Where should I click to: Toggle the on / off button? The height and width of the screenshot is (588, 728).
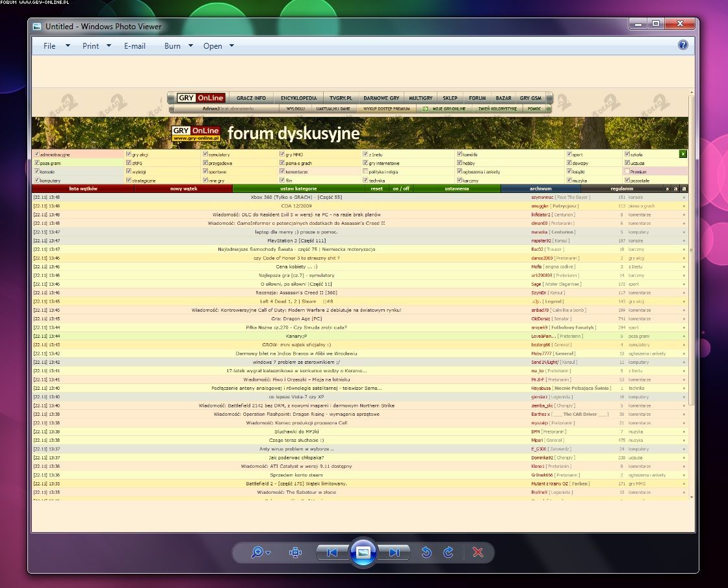pos(401,188)
